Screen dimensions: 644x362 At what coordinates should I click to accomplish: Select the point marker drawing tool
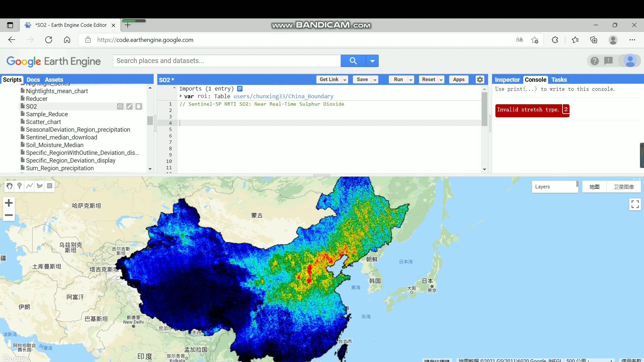click(19, 186)
